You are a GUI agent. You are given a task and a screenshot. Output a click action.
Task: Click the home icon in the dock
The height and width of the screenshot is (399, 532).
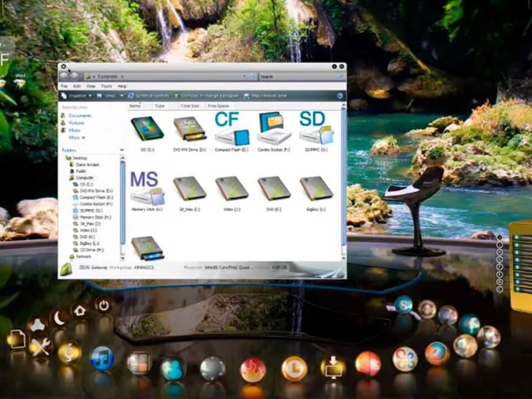(x=80, y=310)
